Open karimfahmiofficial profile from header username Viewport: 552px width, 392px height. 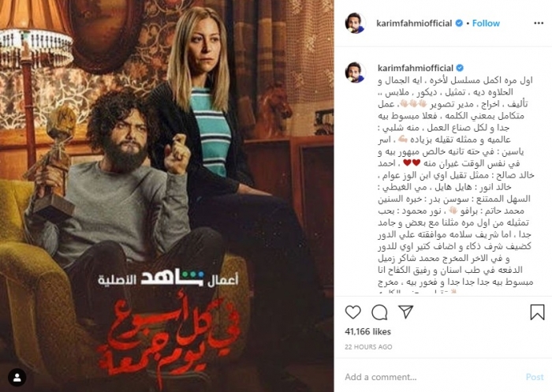click(414, 23)
